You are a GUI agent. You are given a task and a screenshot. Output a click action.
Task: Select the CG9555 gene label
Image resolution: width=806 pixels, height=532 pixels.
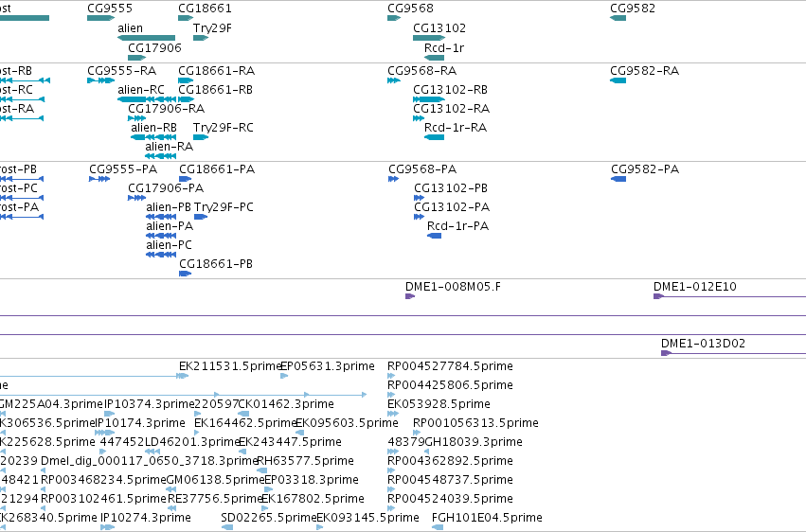(110, 9)
